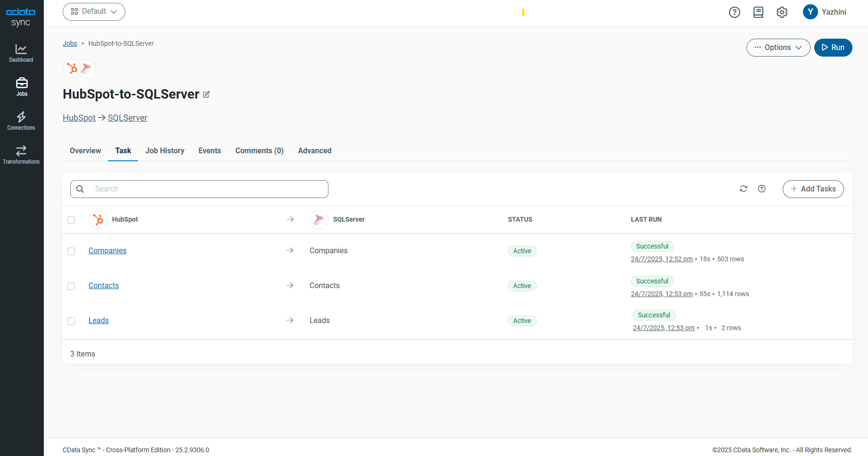Toggle the select-all checkbox in header row
Viewport: 868px width, 456px height.
coord(71,220)
